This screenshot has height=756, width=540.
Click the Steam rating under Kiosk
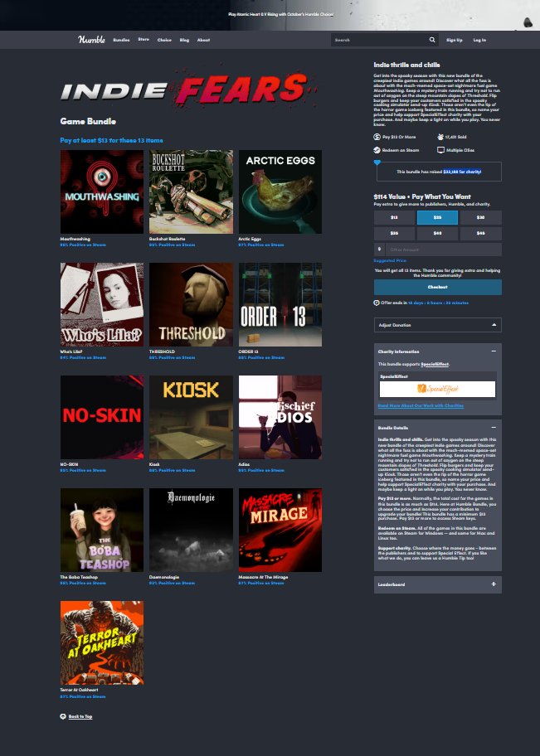click(x=172, y=471)
